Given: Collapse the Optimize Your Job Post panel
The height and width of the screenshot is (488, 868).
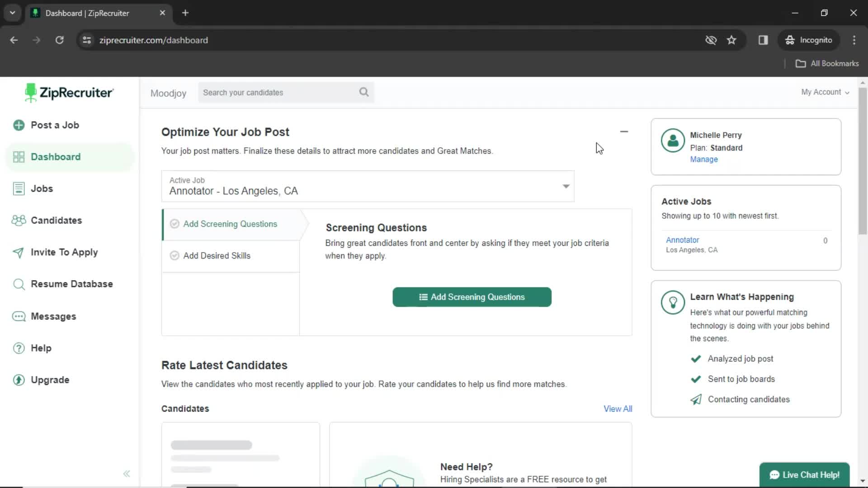Looking at the screenshot, I should pyautogui.click(x=623, y=131).
